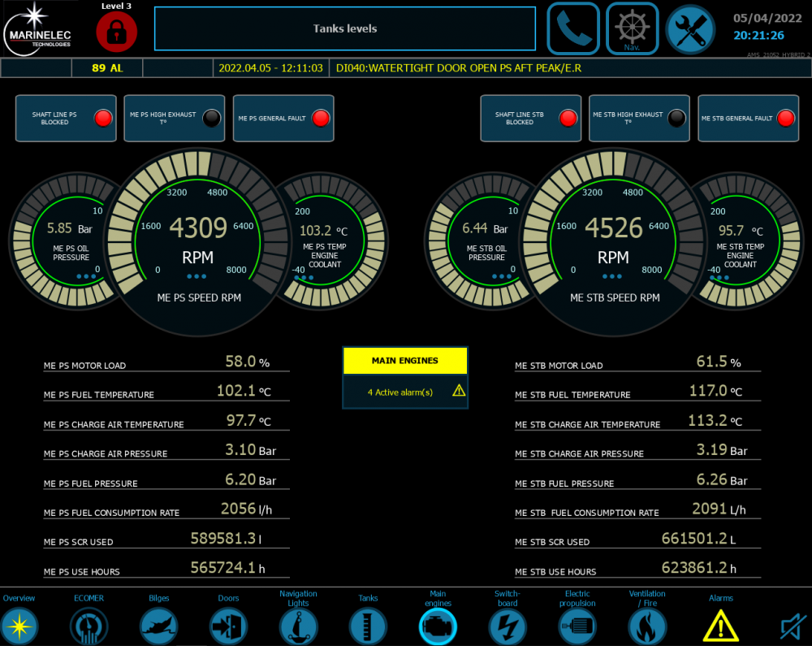
Task: Open the maintenance tools wrench button
Action: coord(690,28)
